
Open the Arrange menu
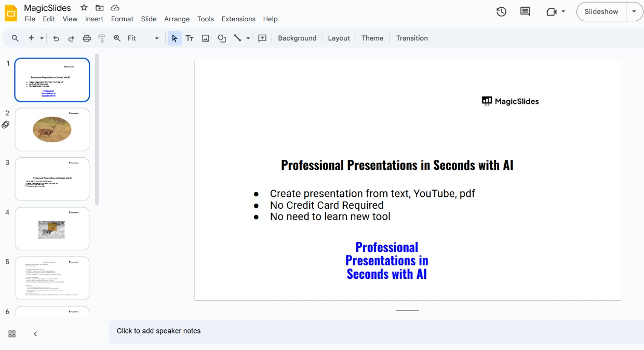[x=177, y=19]
